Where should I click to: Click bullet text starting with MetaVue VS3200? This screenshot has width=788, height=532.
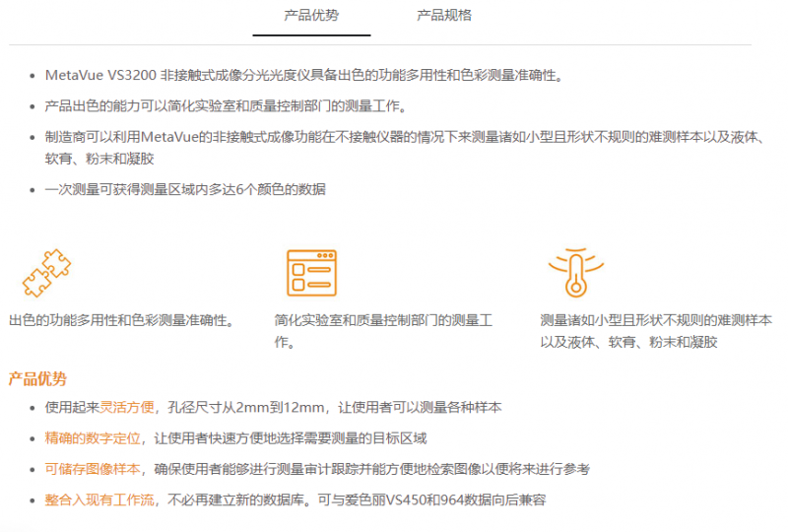pos(304,76)
